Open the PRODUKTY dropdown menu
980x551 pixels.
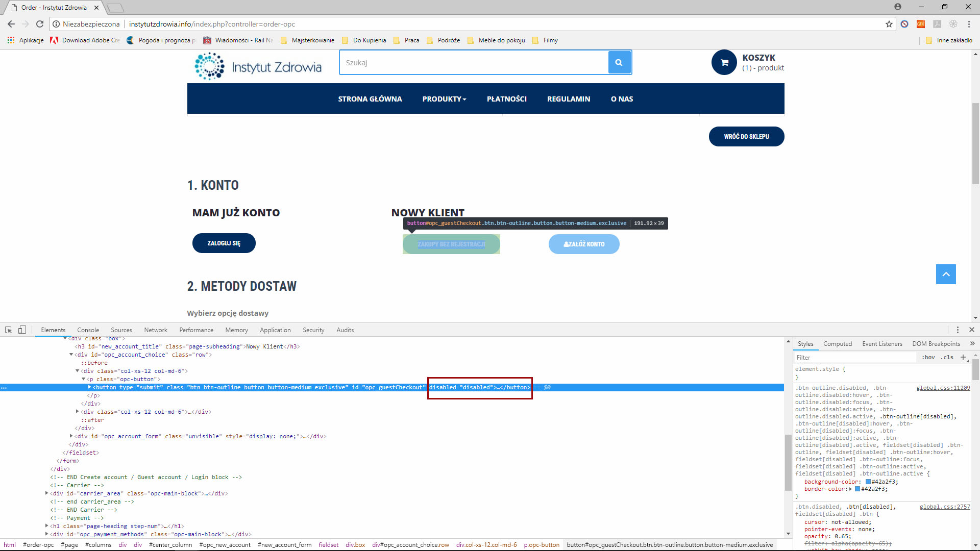444,99
